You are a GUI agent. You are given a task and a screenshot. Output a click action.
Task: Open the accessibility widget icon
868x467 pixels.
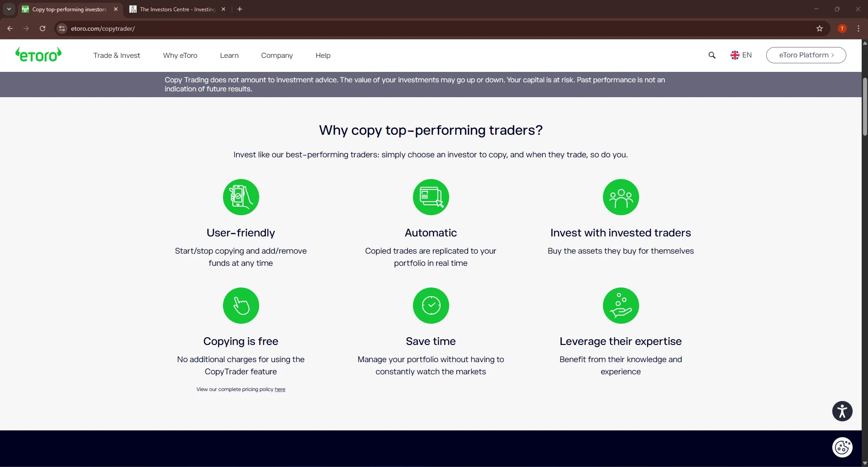point(842,411)
